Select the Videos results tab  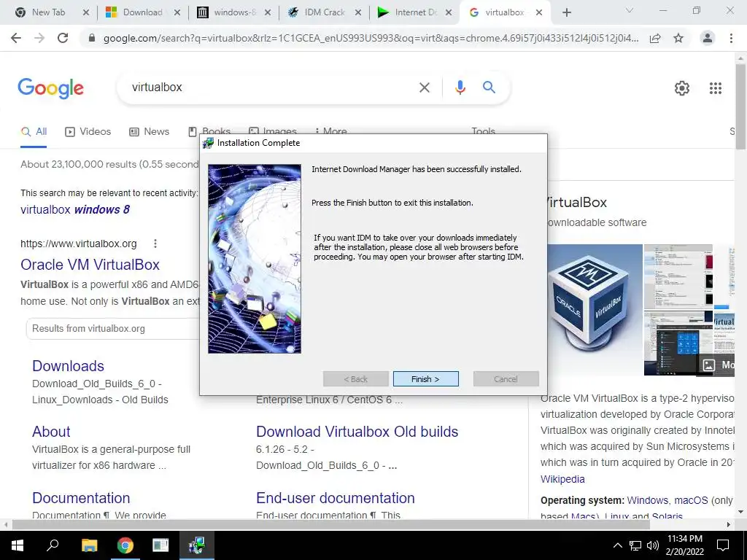click(88, 132)
